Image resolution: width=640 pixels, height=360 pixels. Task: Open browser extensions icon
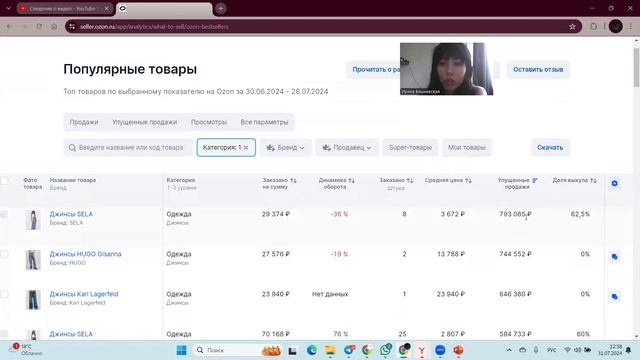point(593,27)
